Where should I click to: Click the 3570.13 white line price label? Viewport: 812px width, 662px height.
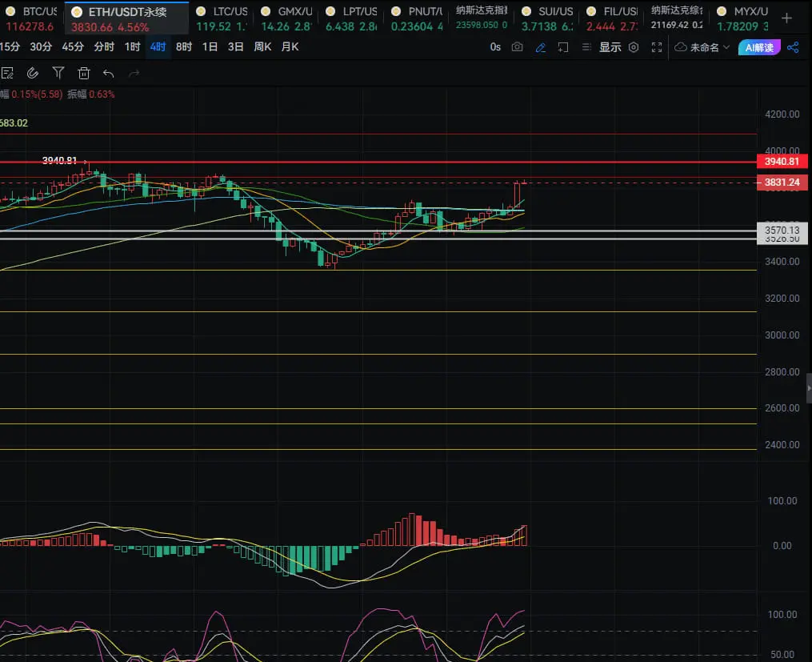point(782,230)
